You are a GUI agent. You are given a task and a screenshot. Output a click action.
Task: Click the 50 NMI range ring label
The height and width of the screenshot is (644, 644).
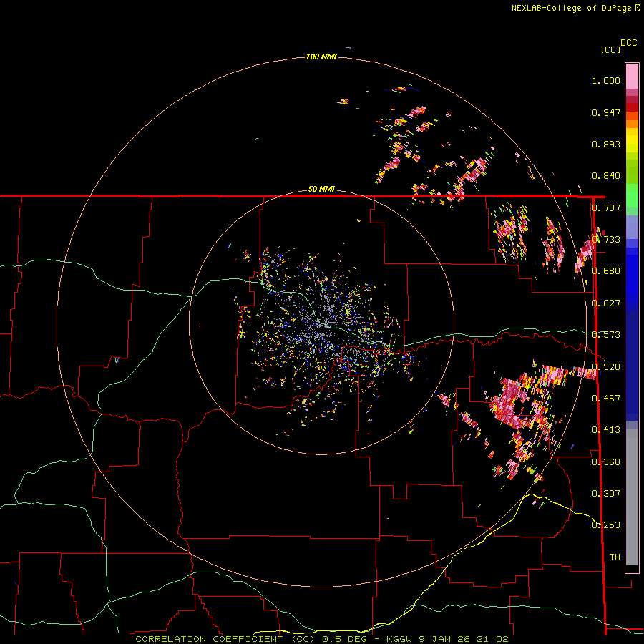(x=321, y=189)
